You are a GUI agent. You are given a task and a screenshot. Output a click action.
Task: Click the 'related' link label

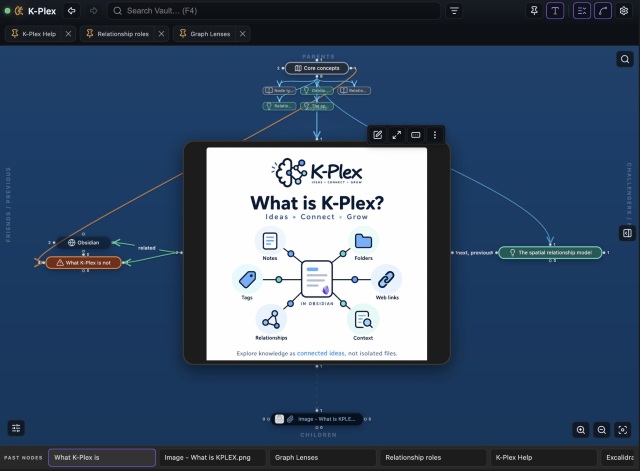click(x=147, y=248)
